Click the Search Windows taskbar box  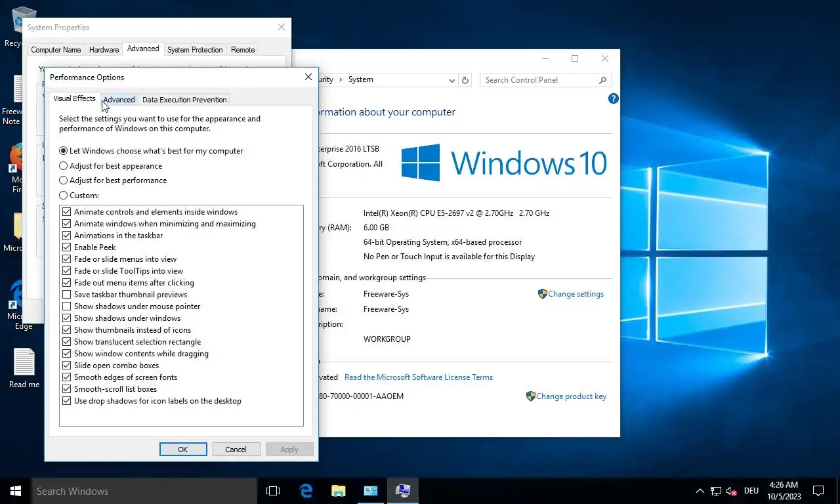point(144,491)
